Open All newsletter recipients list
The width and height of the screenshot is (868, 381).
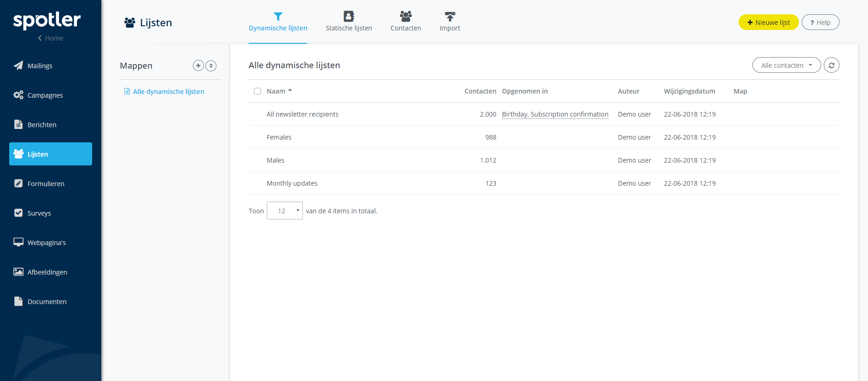point(303,114)
